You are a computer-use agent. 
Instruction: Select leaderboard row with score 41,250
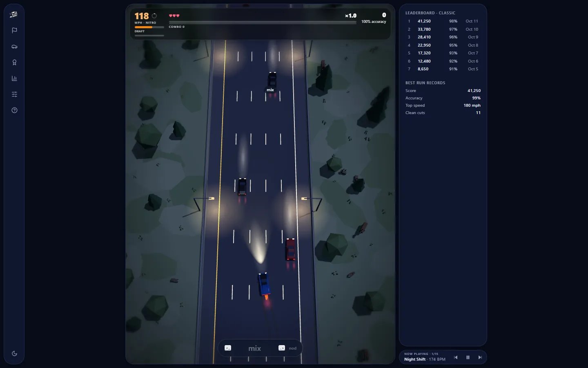pos(443,21)
